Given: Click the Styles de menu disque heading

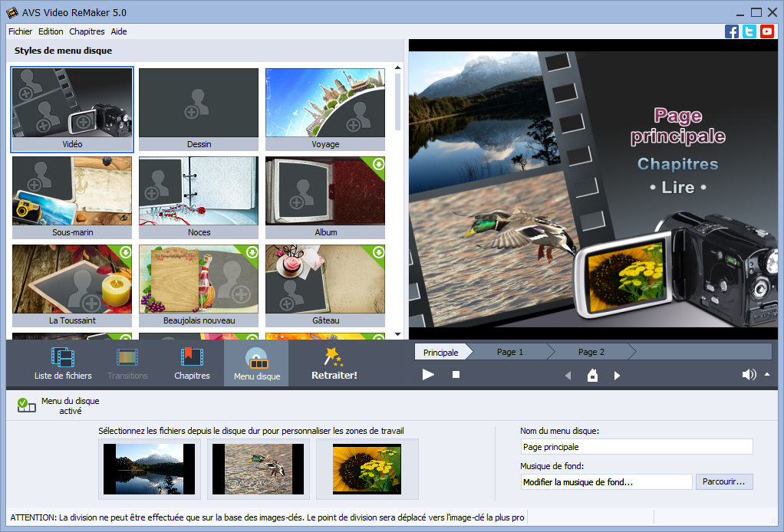Looking at the screenshot, I should pyautogui.click(x=63, y=51).
